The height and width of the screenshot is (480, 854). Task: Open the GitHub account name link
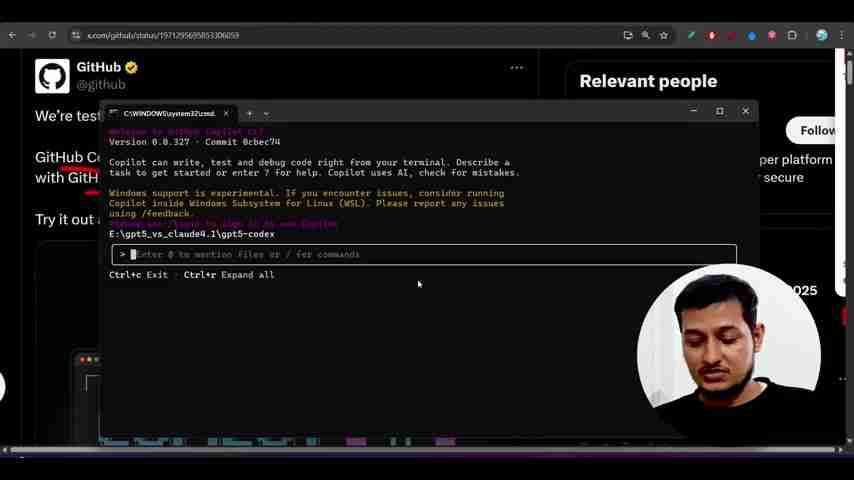[x=99, y=67]
